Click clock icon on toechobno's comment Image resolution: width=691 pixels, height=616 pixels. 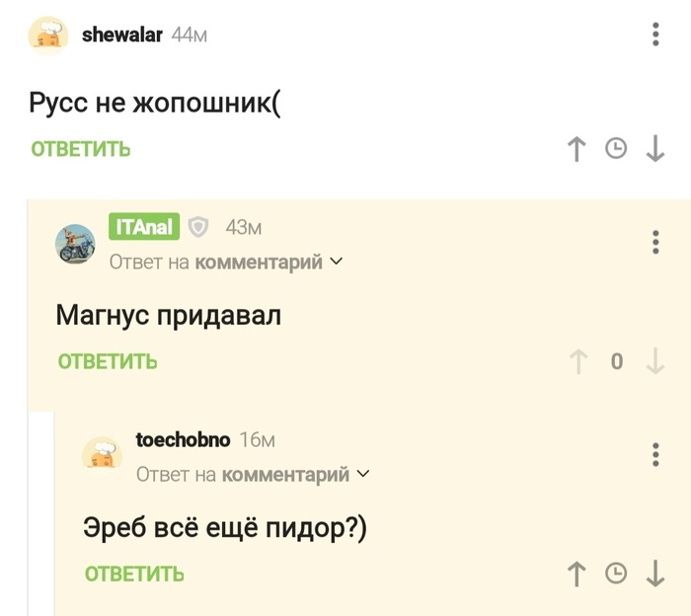pos(616,574)
